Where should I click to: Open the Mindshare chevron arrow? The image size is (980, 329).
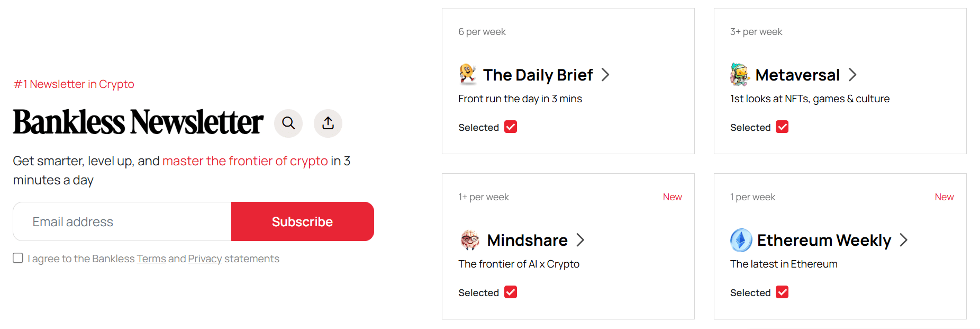pos(580,240)
